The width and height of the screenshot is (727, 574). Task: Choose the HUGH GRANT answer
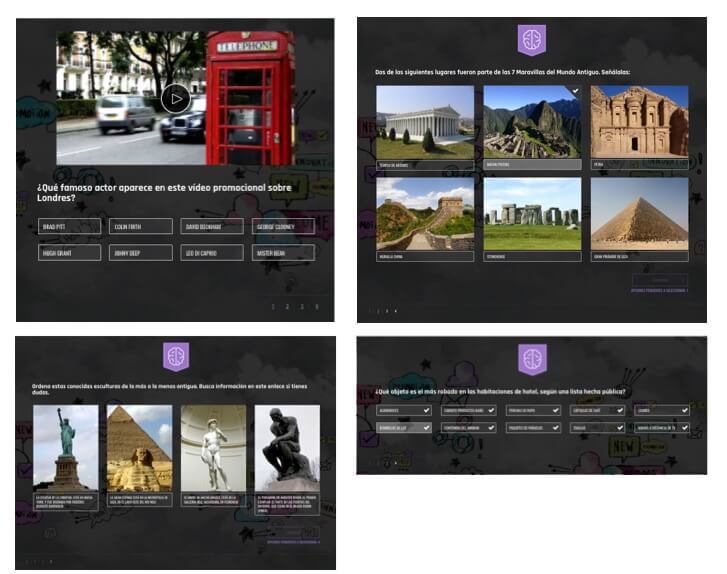[x=70, y=253]
